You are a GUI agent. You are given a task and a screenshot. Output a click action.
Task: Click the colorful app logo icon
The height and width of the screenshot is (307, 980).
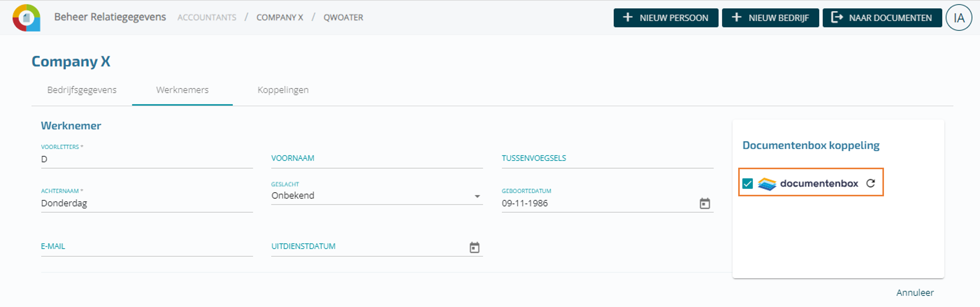(26, 17)
